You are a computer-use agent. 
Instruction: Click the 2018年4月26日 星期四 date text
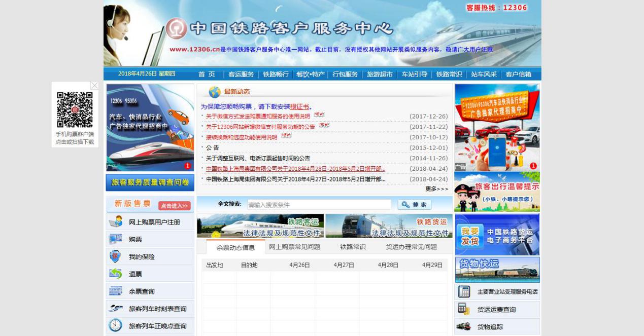coord(147,73)
